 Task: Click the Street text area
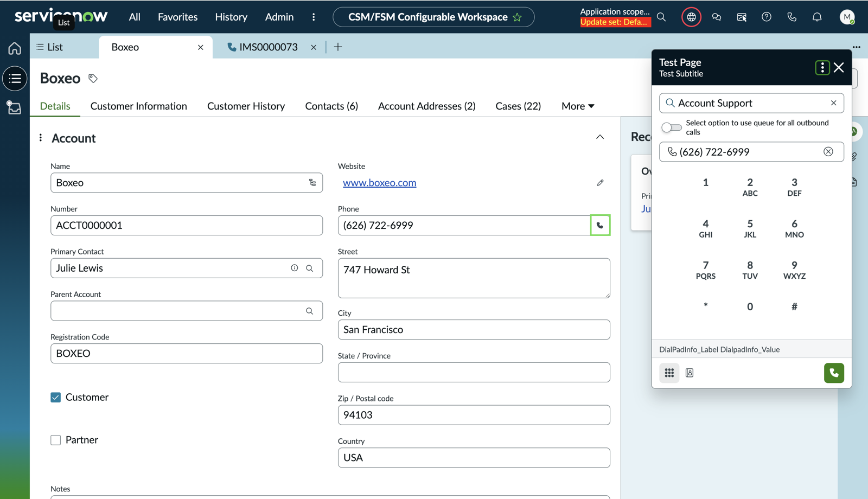[x=474, y=278]
